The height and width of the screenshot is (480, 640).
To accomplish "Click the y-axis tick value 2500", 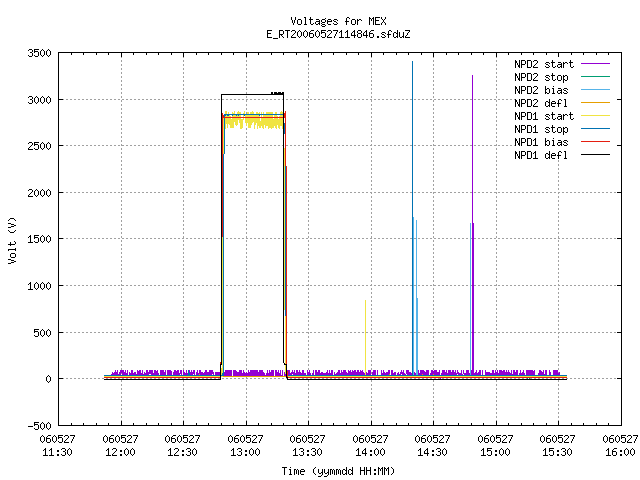I will [x=40, y=146].
